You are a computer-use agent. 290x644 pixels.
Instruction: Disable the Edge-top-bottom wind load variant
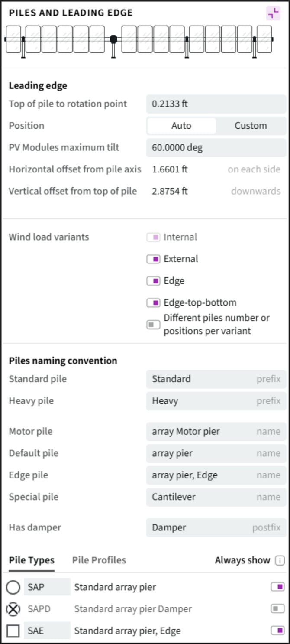[153, 302]
